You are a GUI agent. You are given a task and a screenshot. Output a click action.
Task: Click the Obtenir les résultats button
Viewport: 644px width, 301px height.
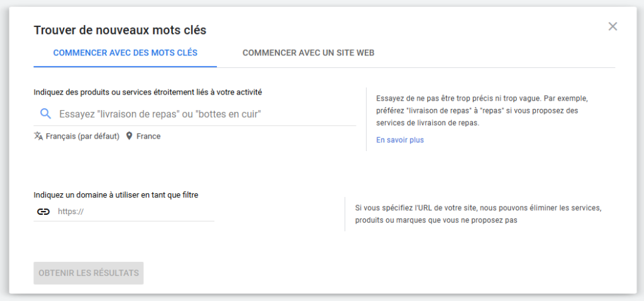[x=89, y=273]
